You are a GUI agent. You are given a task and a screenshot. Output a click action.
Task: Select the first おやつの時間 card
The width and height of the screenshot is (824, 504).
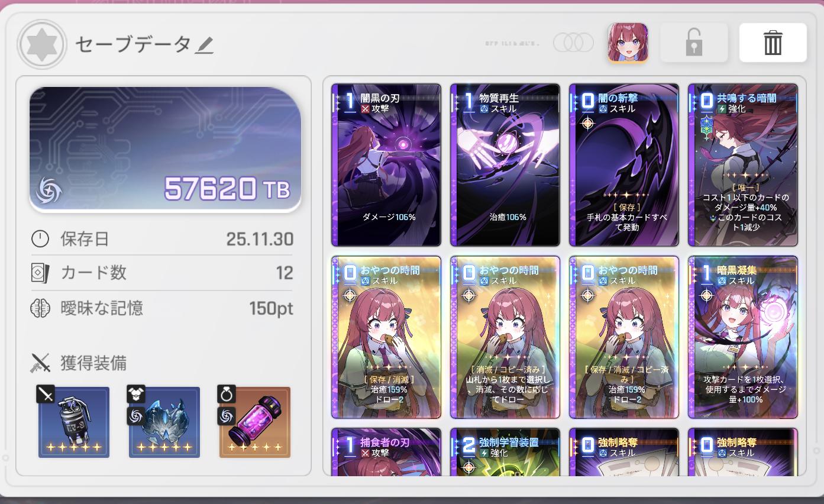pos(386,337)
